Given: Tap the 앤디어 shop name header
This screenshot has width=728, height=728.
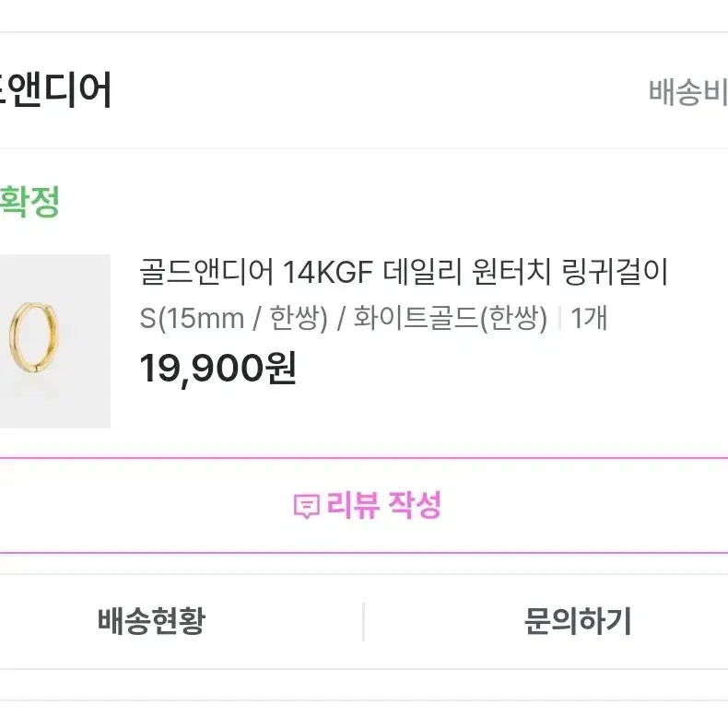Looking at the screenshot, I should (55, 90).
